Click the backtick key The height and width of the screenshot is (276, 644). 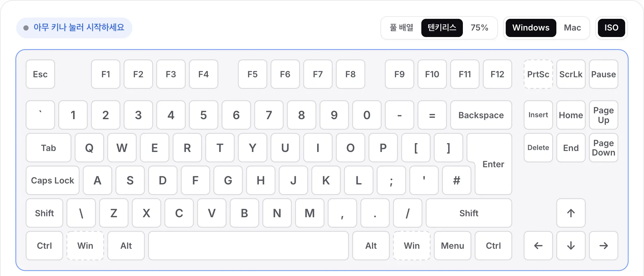coord(40,115)
